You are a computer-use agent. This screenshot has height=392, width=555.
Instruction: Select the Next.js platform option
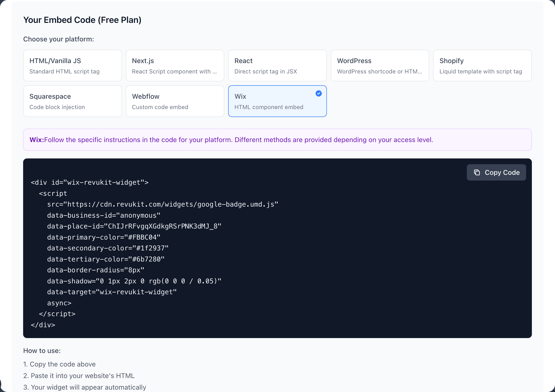pos(175,65)
